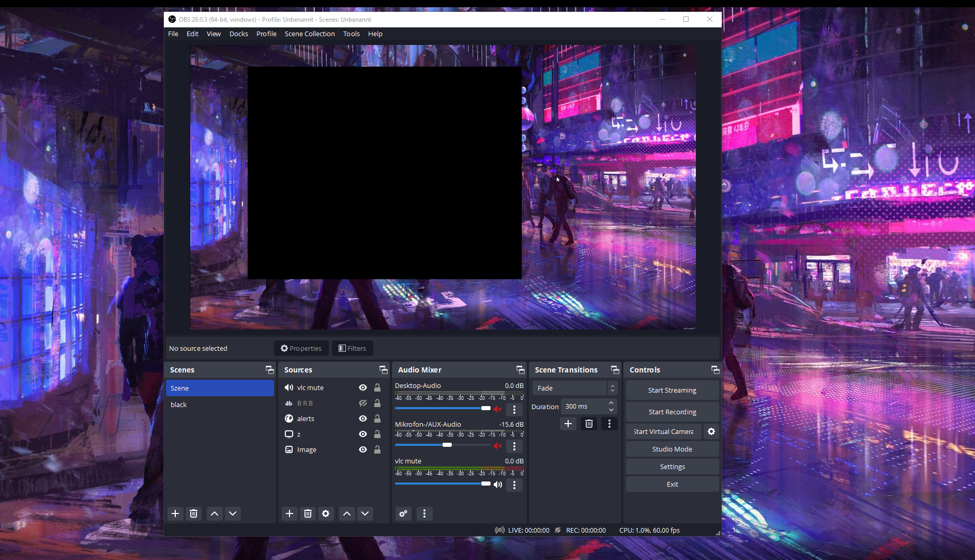This screenshot has width=975, height=560.
Task: Open virtual camera settings gear
Action: pyautogui.click(x=711, y=431)
